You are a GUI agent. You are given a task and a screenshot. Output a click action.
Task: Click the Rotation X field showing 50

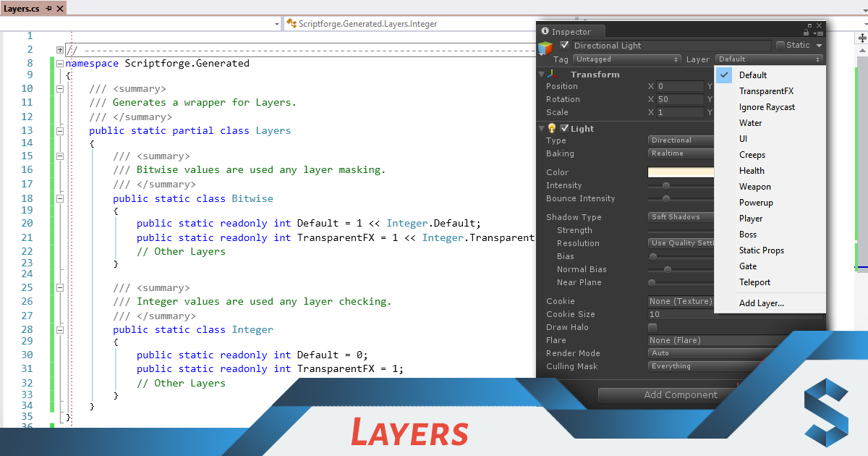(x=680, y=99)
